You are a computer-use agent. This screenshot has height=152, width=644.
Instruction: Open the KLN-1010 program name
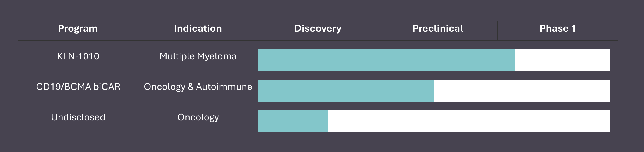tap(78, 56)
